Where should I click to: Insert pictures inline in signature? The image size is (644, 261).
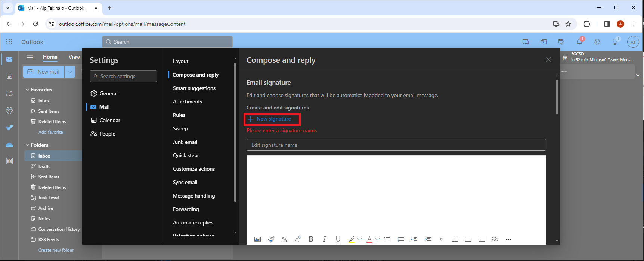[257, 239]
